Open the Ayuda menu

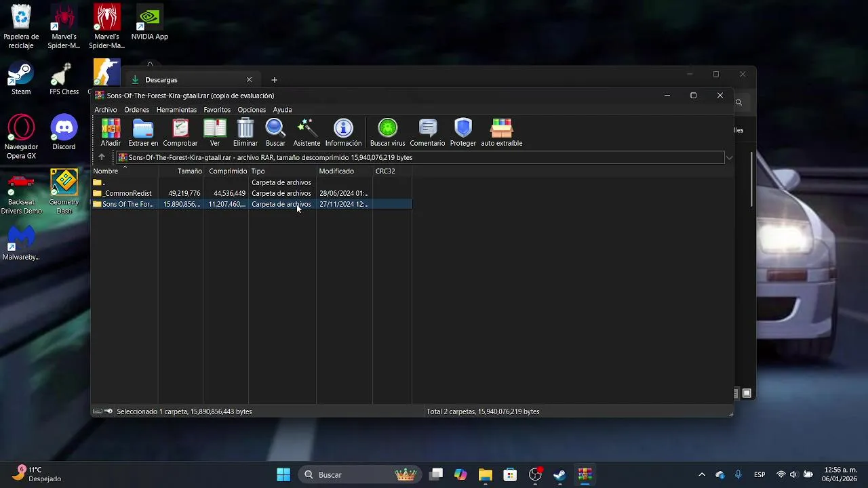coord(282,110)
